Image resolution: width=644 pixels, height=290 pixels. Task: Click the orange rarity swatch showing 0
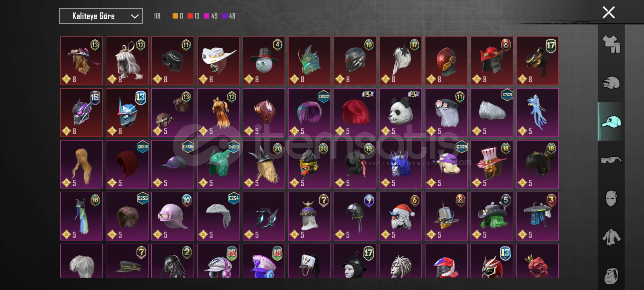(x=175, y=16)
